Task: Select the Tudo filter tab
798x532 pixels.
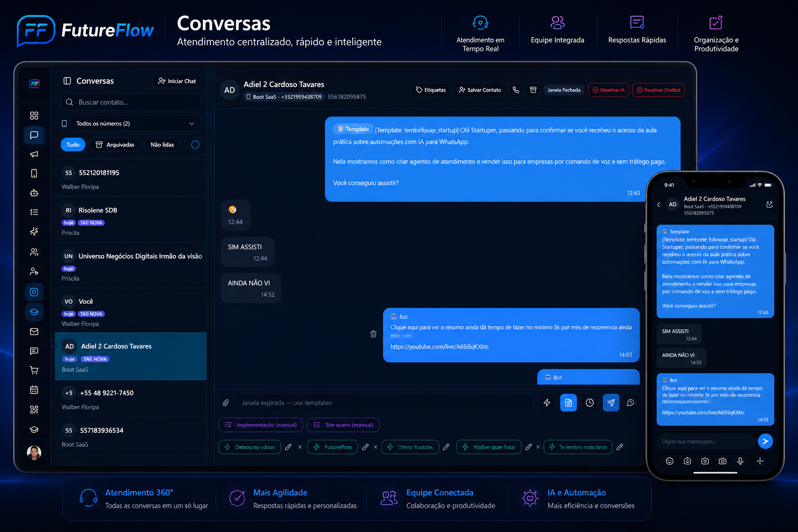Action: [x=73, y=145]
